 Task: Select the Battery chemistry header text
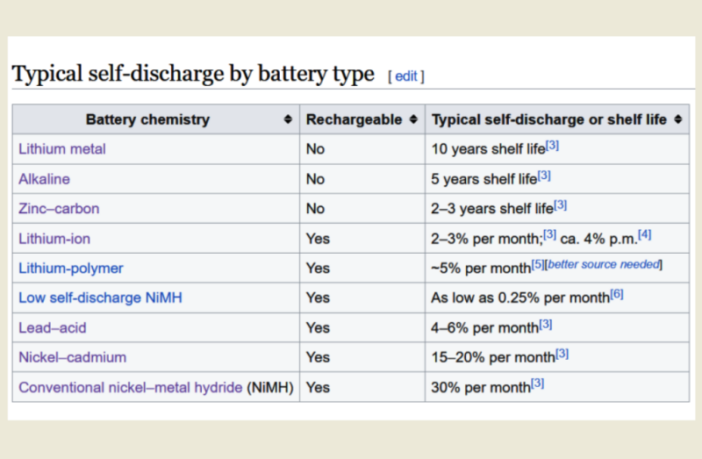(x=148, y=119)
